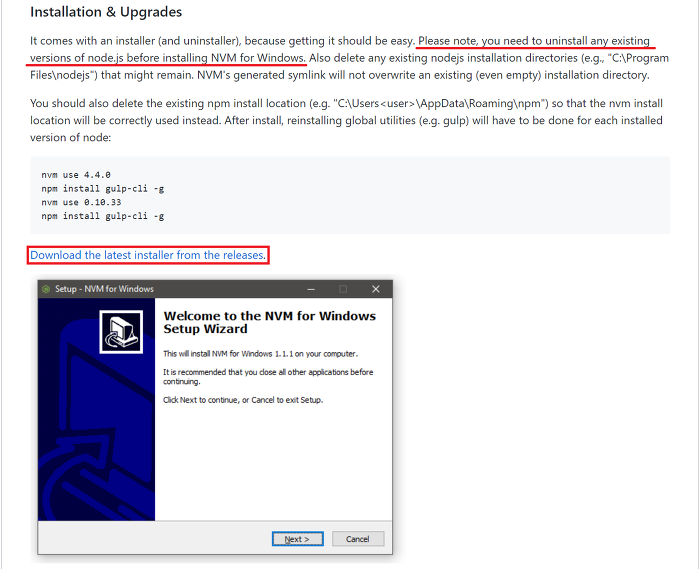The height and width of the screenshot is (569, 700).
Task: Click the green NVM icon in setup title bar
Action: click(46, 289)
